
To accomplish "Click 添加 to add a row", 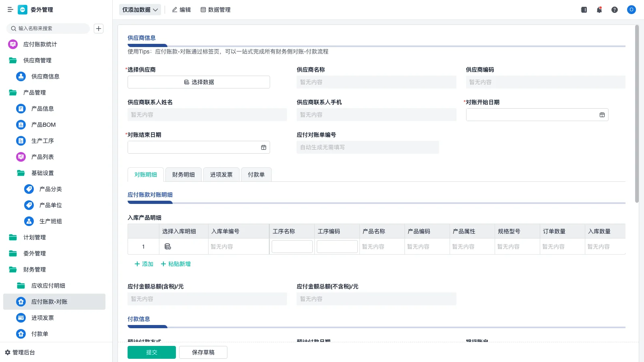I will [x=143, y=264].
